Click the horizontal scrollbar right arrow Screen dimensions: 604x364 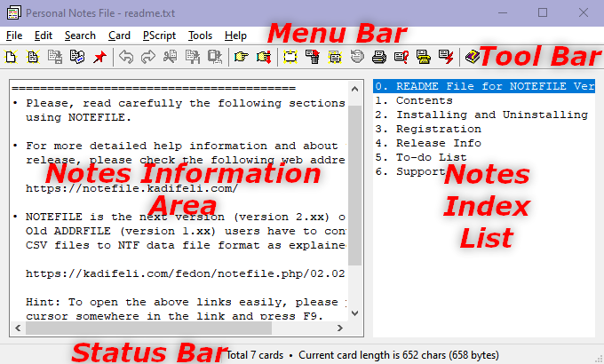pyautogui.click(x=339, y=328)
